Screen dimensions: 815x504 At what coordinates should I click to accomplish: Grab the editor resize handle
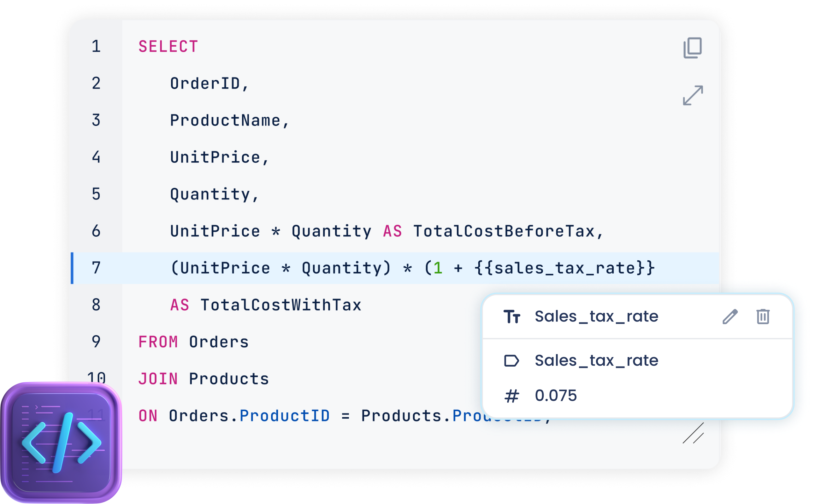(x=693, y=433)
